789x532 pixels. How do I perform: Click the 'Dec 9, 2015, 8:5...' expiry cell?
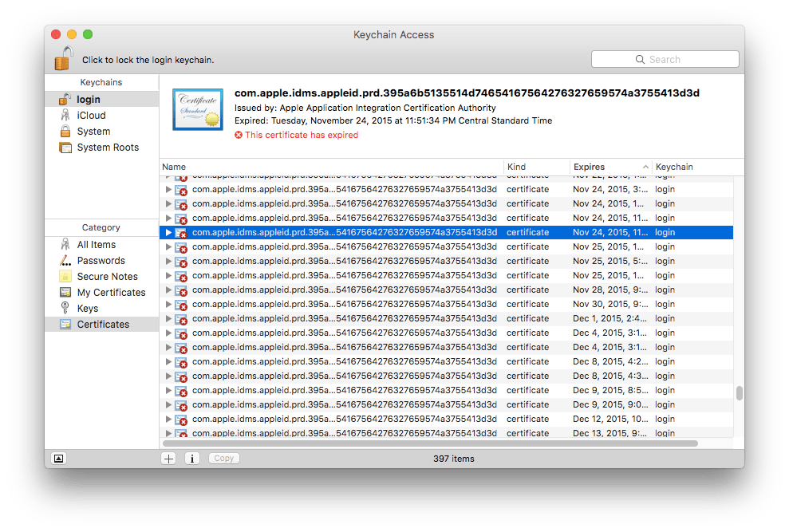[610, 391]
